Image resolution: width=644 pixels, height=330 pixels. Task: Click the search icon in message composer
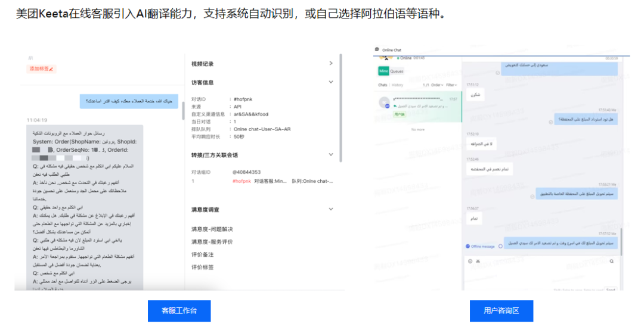612,261
